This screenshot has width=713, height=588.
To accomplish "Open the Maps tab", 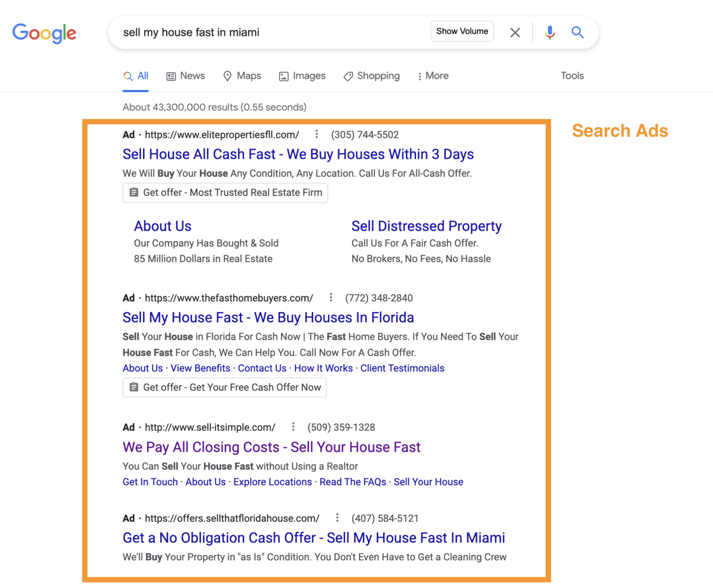I will 242,76.
